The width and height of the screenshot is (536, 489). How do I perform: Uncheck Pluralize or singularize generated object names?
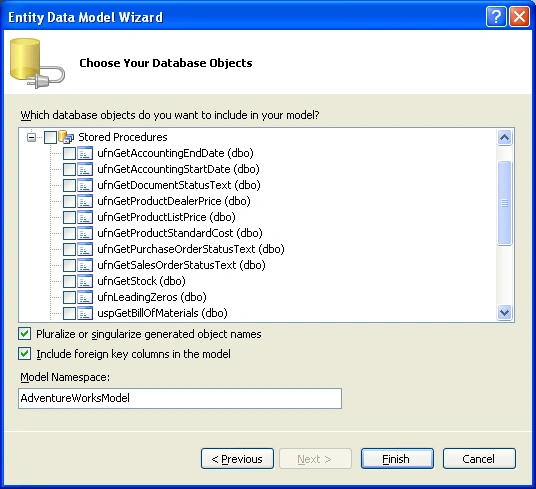tap(25, 334)
